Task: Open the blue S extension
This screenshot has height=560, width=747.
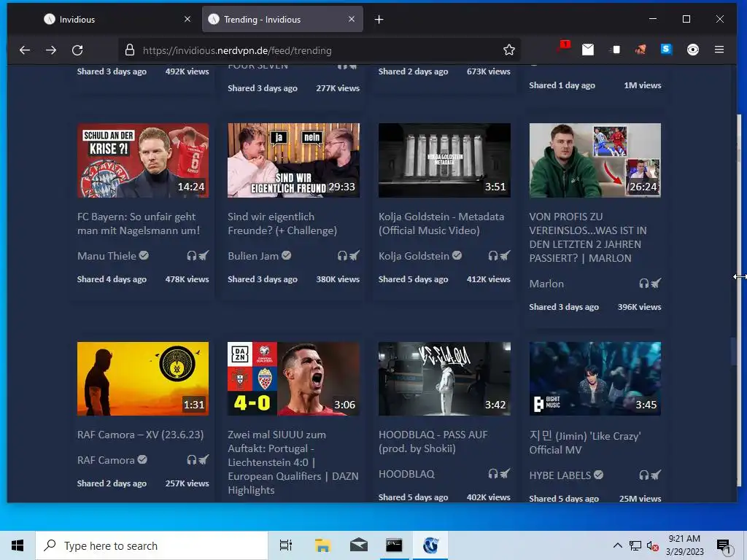Action: [666, 49]
